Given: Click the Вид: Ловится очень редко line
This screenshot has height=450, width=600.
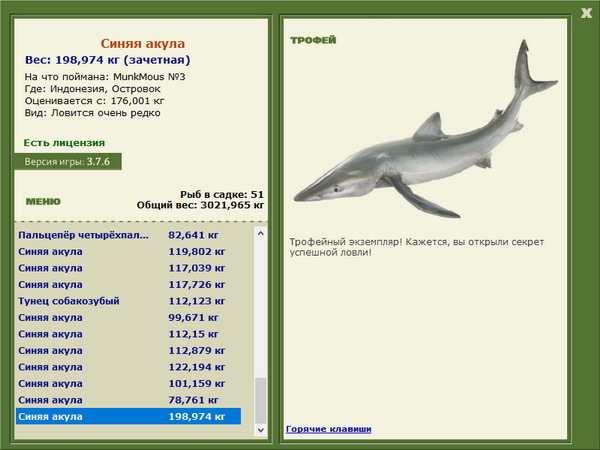Looking at the screenshot, I should [93, 113].
